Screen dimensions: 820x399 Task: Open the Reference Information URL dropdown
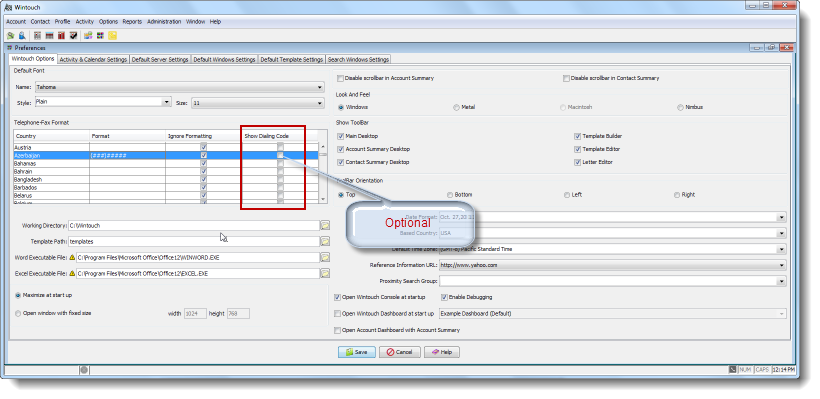pyautogui.click(x=781, y=266)
